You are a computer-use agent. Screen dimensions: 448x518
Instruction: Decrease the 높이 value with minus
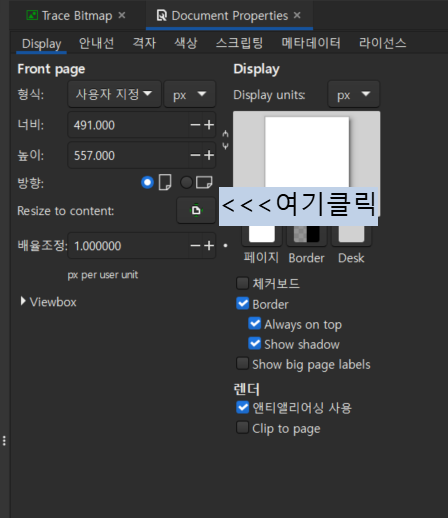coord(195,155)
